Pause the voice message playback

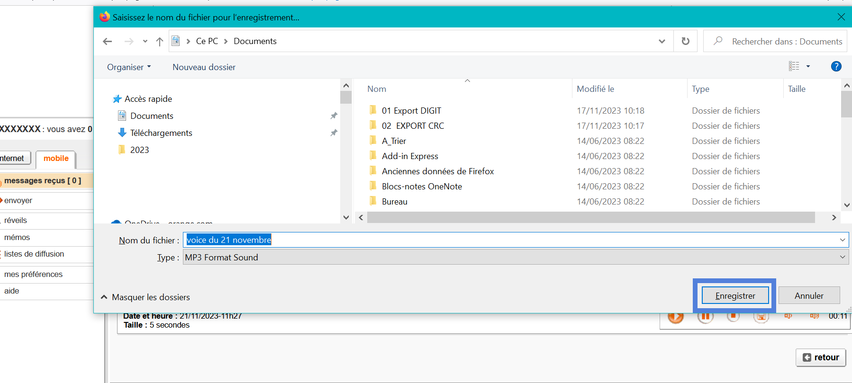(x=705, y=317)
